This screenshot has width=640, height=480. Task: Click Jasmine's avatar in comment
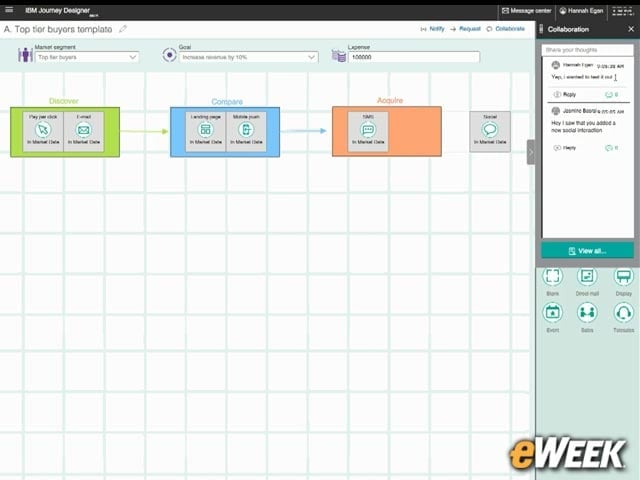click(x=556, y=111)
